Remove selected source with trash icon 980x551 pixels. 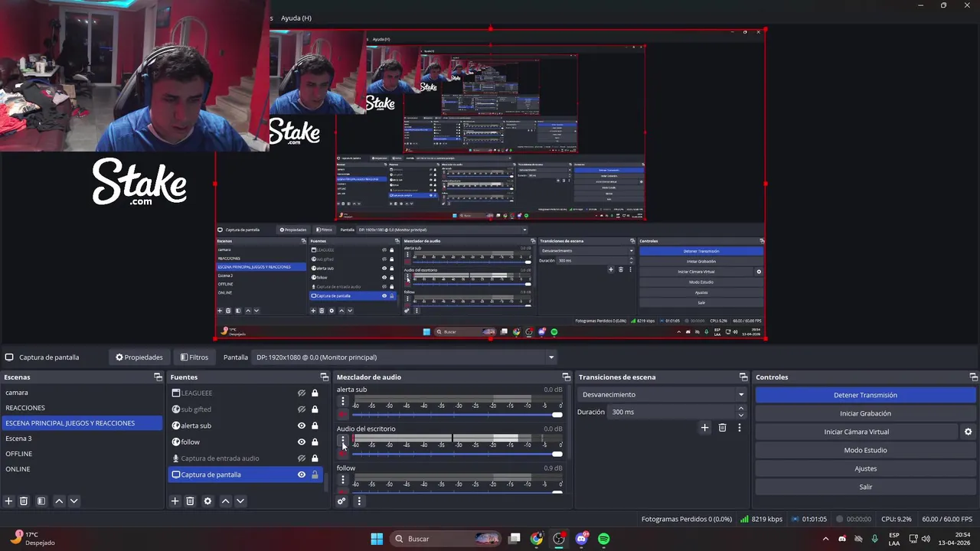[x=190, y=501]
